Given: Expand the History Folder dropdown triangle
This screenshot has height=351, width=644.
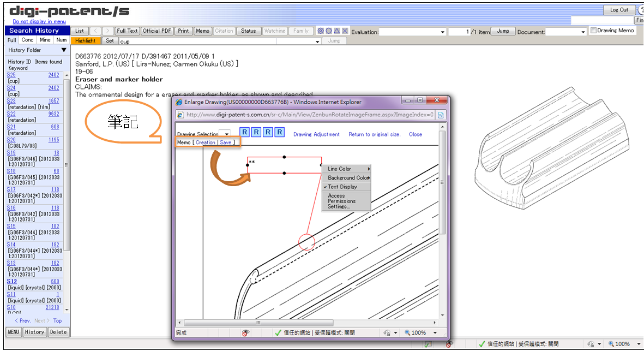Looking at the screenshot, I should pyautogui.click(x=64, y=50).
